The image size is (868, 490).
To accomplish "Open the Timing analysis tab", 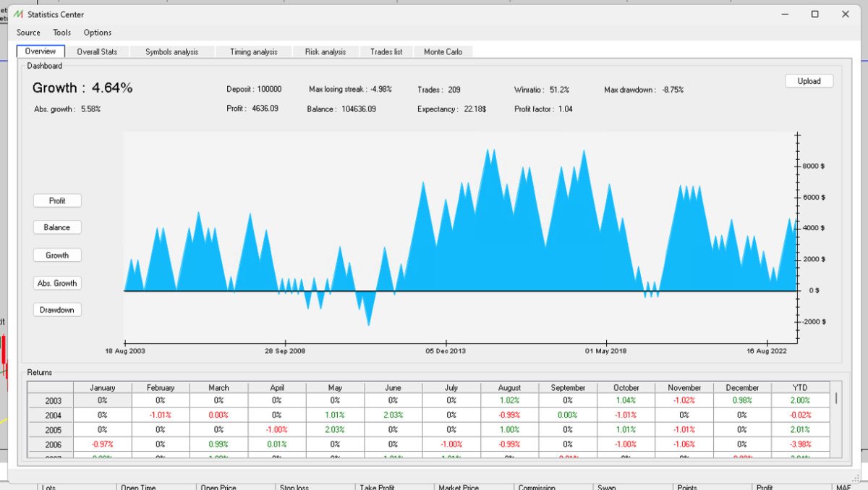I will pyautogui.click(x=253, y=52).
